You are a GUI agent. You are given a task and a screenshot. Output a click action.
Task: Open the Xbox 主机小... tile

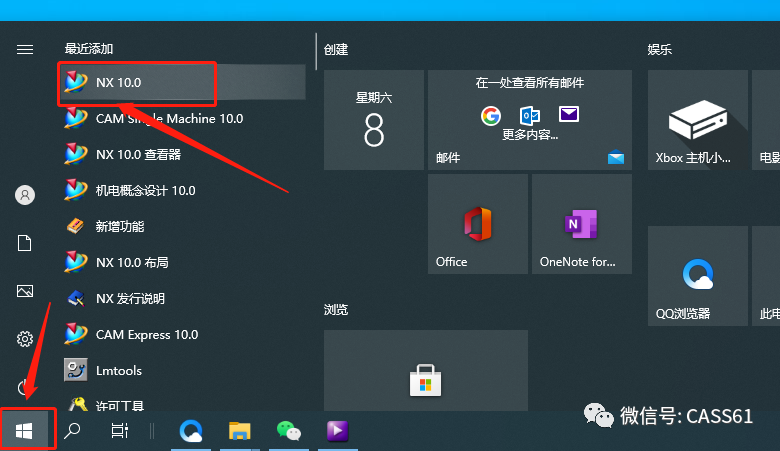(x=697, y=120)
